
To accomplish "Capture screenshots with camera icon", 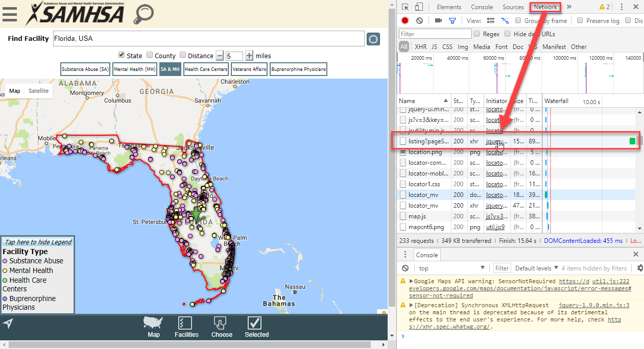I will coord(438,20).
